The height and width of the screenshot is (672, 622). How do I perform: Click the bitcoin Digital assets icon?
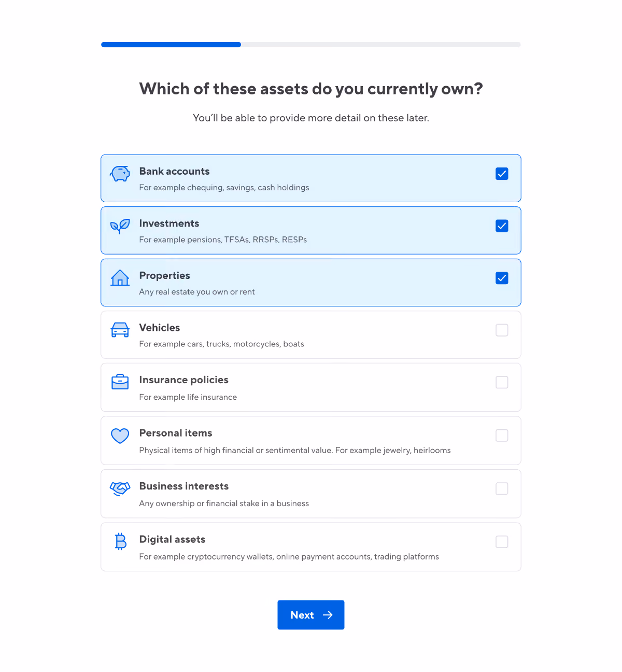120,542
